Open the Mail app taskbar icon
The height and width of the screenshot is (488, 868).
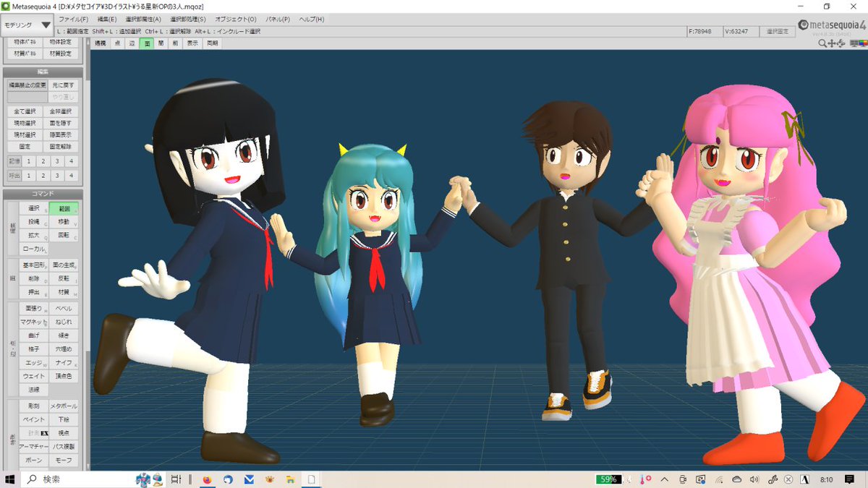click(249, 479)
